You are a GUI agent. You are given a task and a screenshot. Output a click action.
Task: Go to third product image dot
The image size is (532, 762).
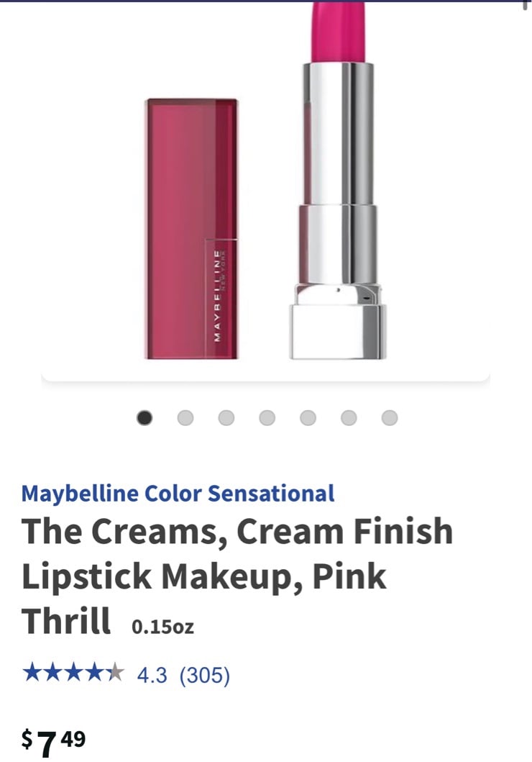click(x=226, y=417)
